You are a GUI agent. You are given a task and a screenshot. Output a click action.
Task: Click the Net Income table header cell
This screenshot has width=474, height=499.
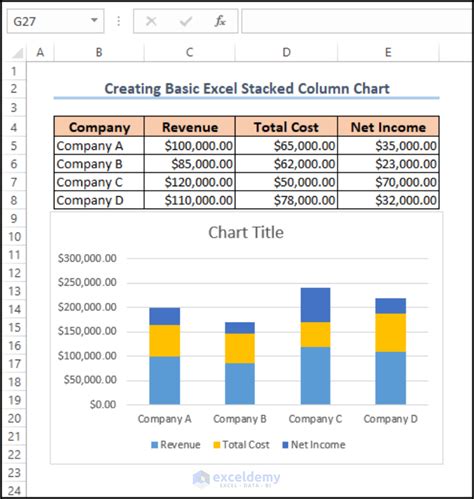(388, 127)
